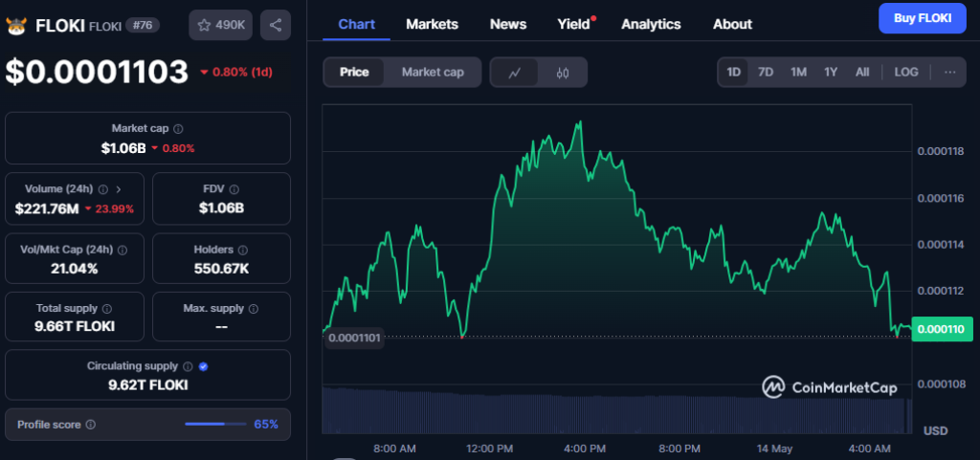Viewport: 980px width, 460px height.
Task: Click the 0.80% (1d) price change label
Action: (236, 72)
